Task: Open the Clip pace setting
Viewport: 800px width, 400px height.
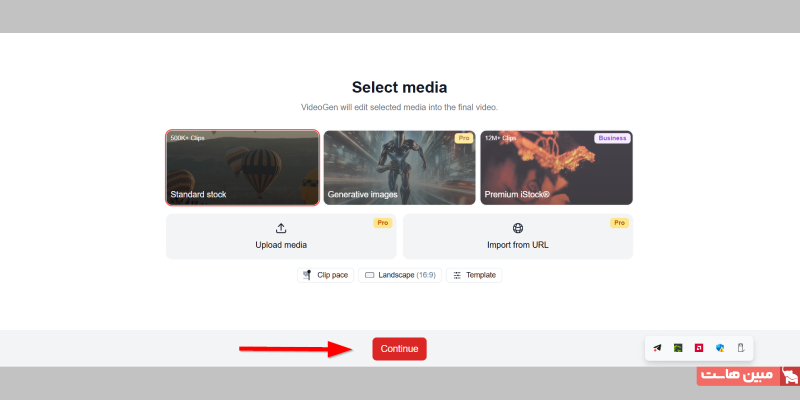Action: coord(326,275)
